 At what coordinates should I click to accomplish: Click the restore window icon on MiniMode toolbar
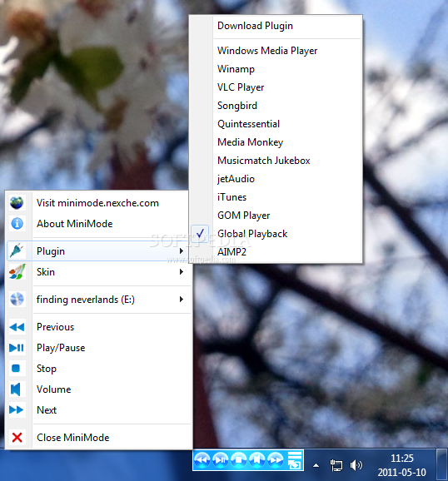(294, 460)
